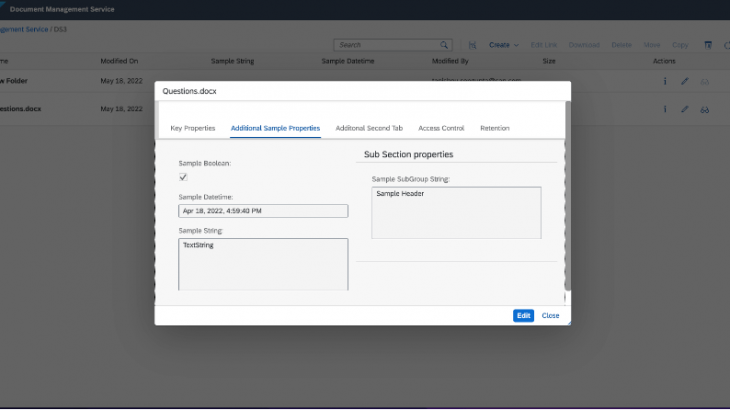Show info for the Questions.docx row
The image size is (730, 410).
point(665,109)
